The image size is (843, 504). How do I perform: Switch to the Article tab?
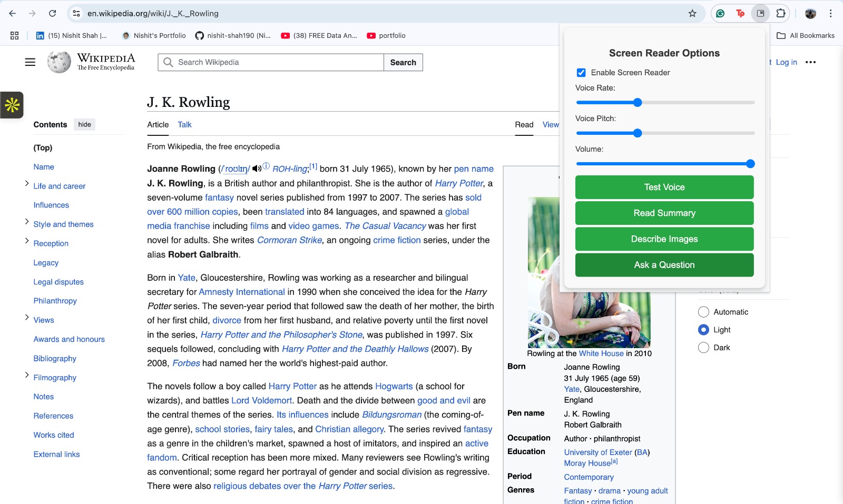(158, 125)
